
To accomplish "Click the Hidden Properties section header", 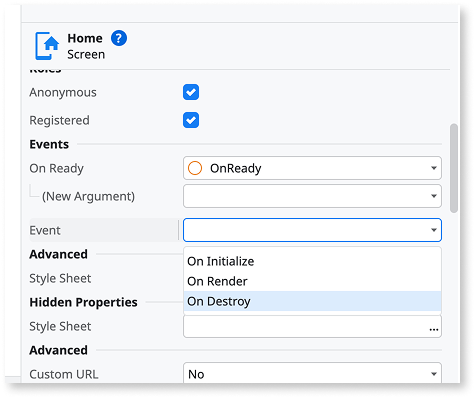I will click(x=83, y=302).
